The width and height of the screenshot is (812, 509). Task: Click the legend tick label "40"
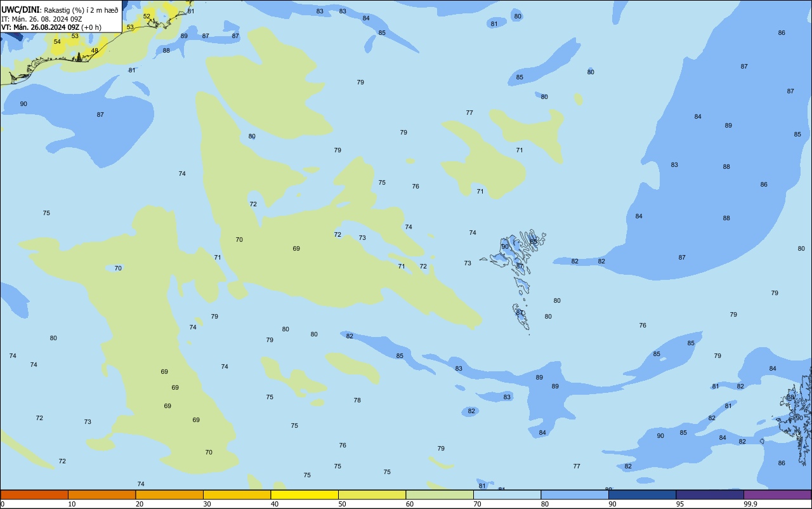click(x=275, y=504)
